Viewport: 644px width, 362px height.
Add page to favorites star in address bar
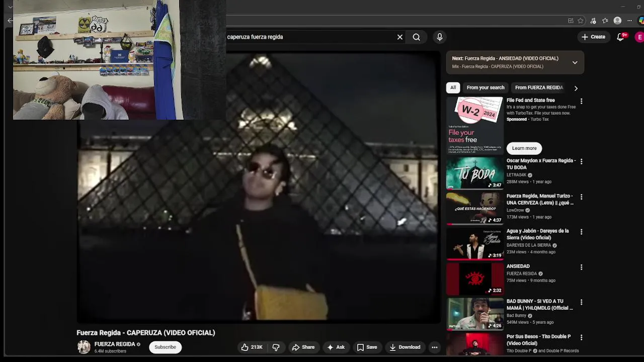tap(581, 21)
